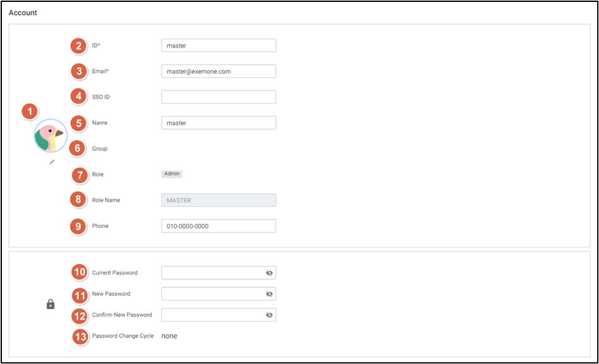Click the empty SSO ID field

pyautogui.click(x=218, y=97)
